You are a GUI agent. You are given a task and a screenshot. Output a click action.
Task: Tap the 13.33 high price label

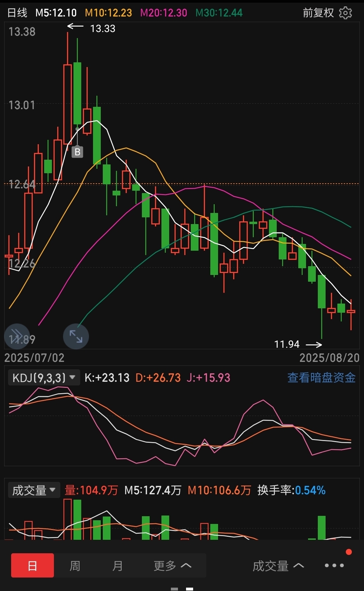coord(103,29)
